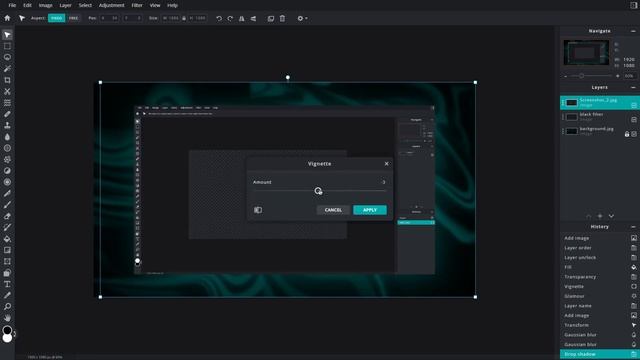Zoom in with Navigate plus button
640x360 pixels.
(x=618, y=76)
